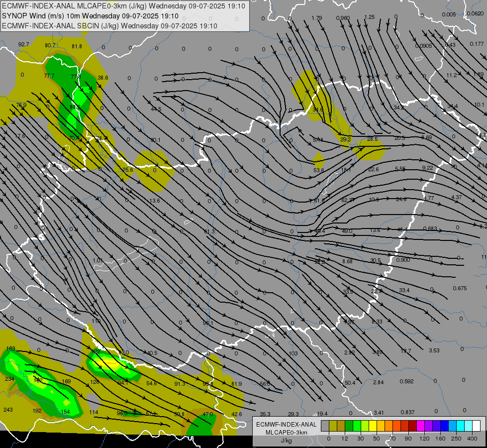
Task: Click the '160' tick label in legend
Action: click(x=440, y=439)
